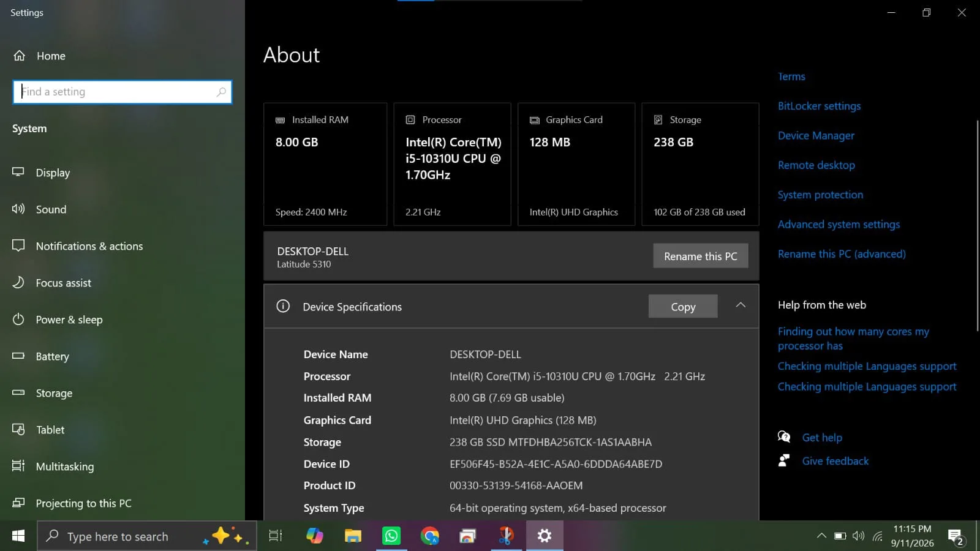Viewport: 980px width, 551px height.
Task: Open the Power & sleep settings
Action: [x=69, y=320]
